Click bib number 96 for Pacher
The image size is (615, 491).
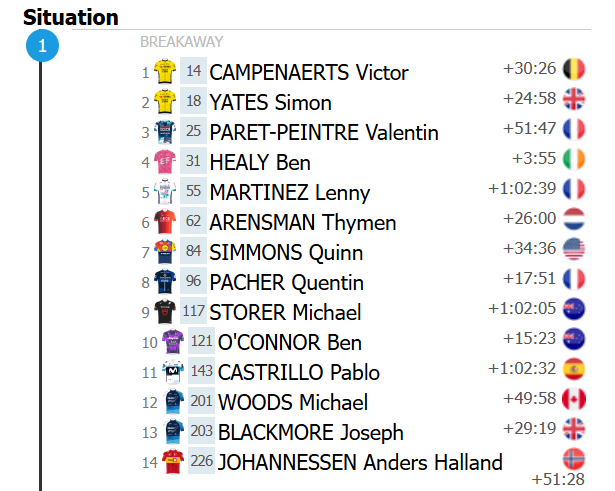click(x=193, y=282)
